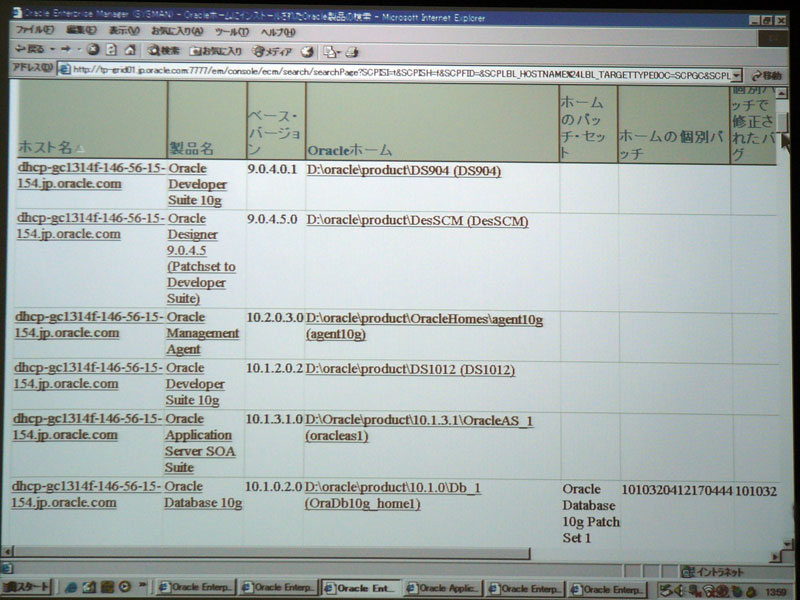Click the Oracle Database 10g product link

[x=203, y=494]
